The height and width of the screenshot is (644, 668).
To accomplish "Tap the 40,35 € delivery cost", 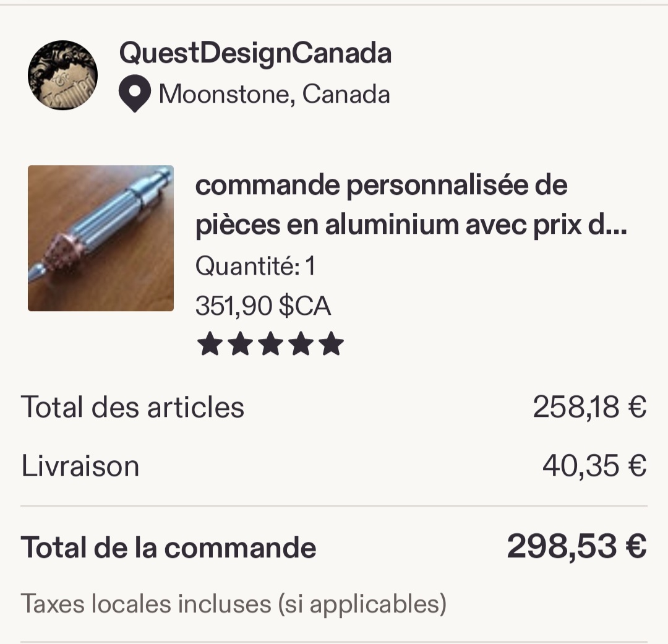I will point(594,466).
